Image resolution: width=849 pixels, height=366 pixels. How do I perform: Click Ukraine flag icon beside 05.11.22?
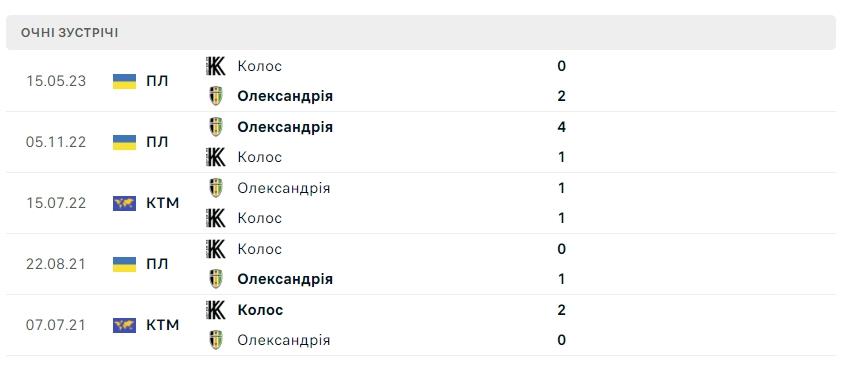(x=125, y=142)
